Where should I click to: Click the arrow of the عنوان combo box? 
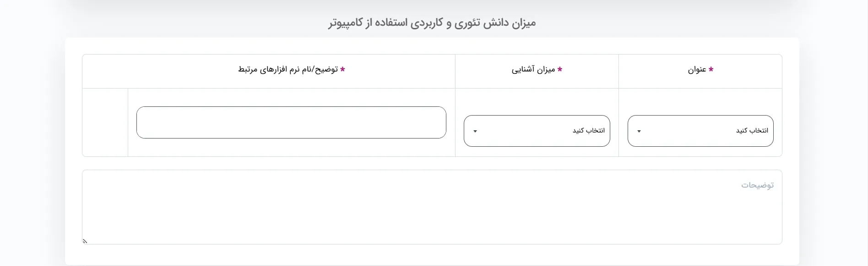[639, 131]
